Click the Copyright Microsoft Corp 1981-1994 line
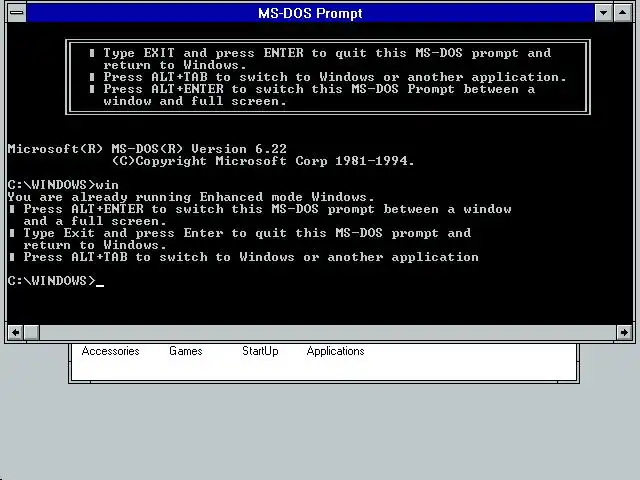 (x=263, y=161)
